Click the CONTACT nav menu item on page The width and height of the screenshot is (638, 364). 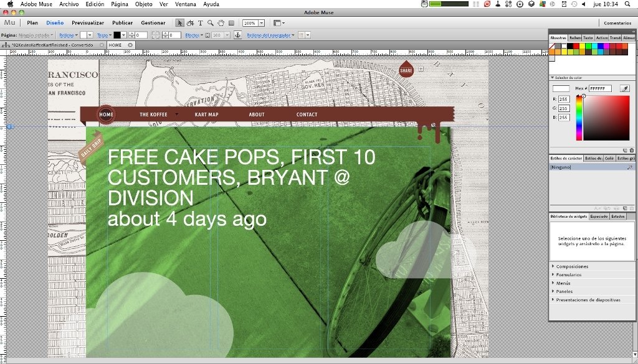click(x=307, y=114)
